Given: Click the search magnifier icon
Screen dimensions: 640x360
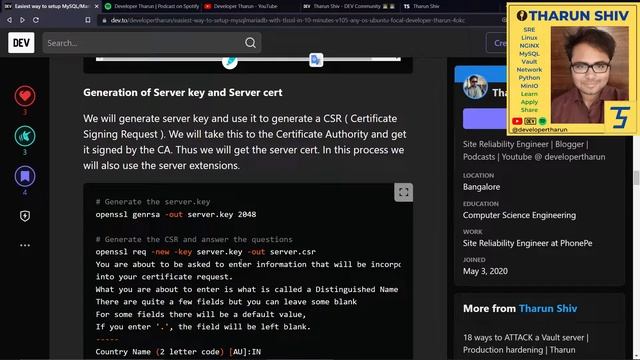Looking at the screenshot, I should coord(250,43).
